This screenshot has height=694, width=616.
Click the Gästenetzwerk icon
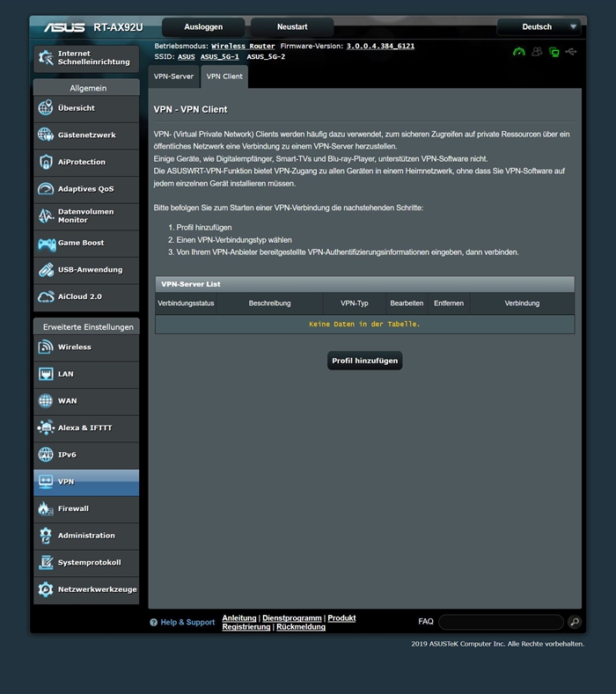(46, 135)
